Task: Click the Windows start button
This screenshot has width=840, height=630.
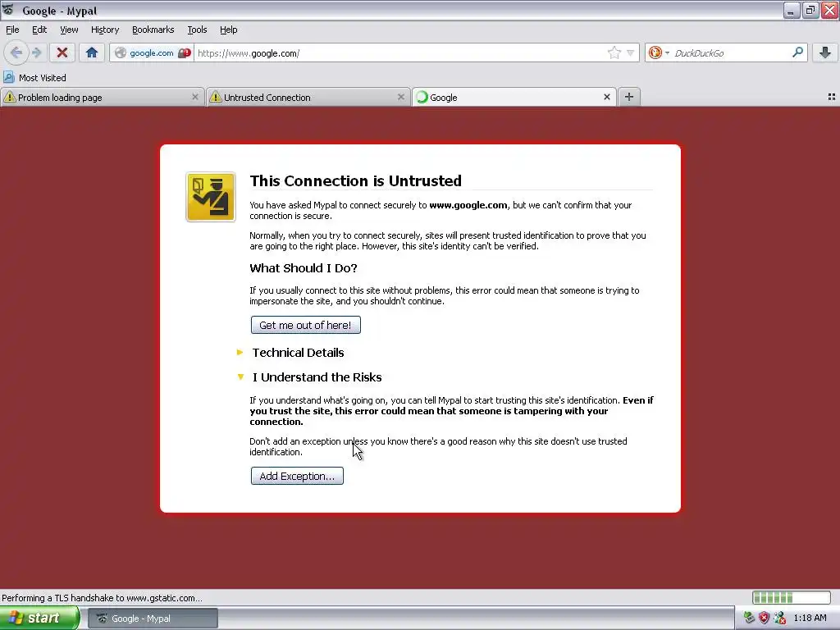Action: click(x=39, y=619)
